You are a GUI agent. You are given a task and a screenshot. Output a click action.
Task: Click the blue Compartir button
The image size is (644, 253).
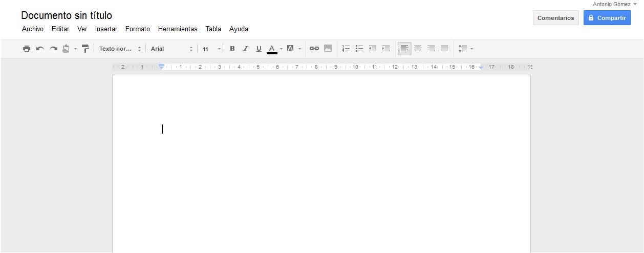(607, 18)
